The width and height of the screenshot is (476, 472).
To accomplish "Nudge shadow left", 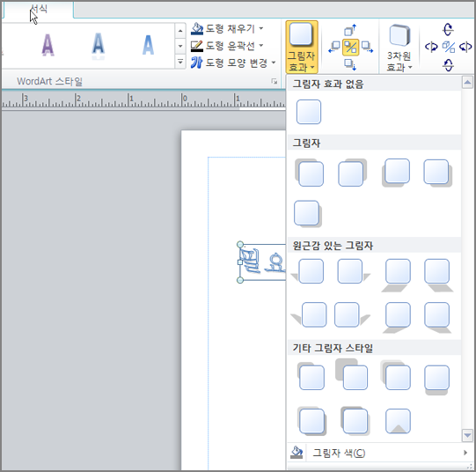I will coord(334,47).
